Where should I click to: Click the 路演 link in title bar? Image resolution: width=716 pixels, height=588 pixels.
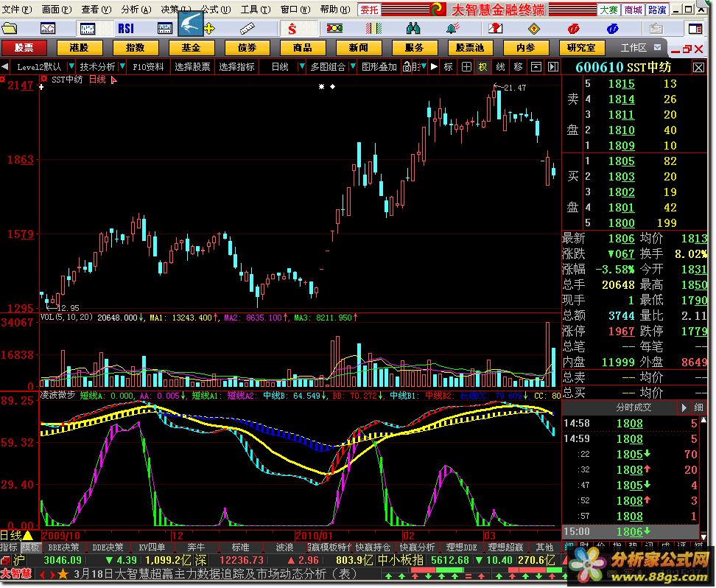click(657, 10)
